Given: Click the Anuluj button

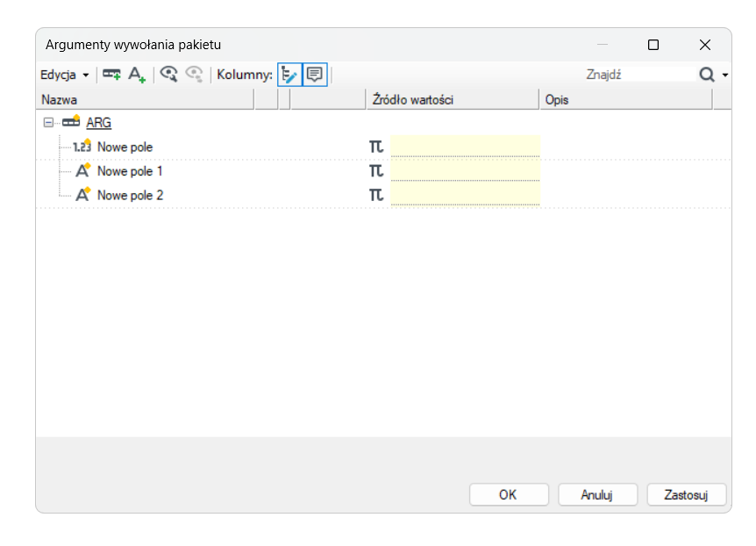Looking at the screenshot, I should tap(597, 495).
